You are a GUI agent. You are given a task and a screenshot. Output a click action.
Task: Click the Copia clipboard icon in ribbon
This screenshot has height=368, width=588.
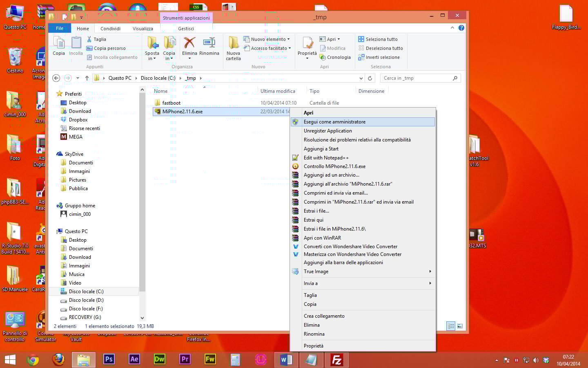(x=59, y=46)
